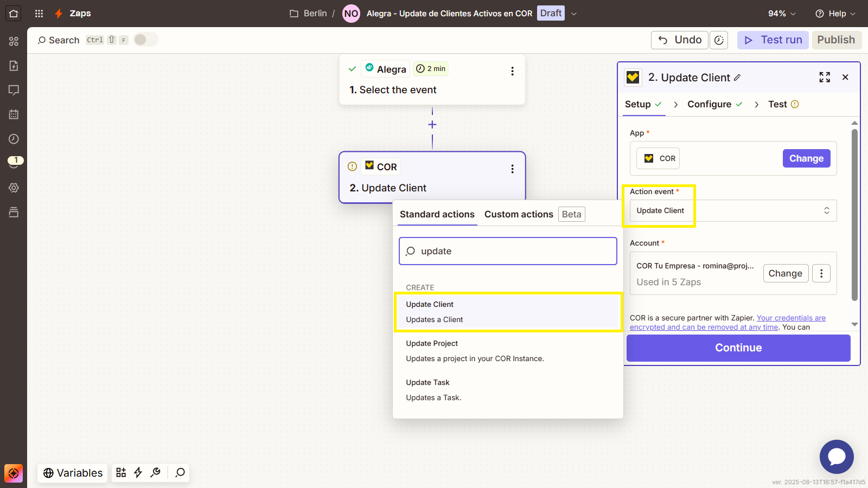Screen dimensions: 868x488
Task: Click the action search field containing update
Action: pyautogui.click(x=508, y=251)
